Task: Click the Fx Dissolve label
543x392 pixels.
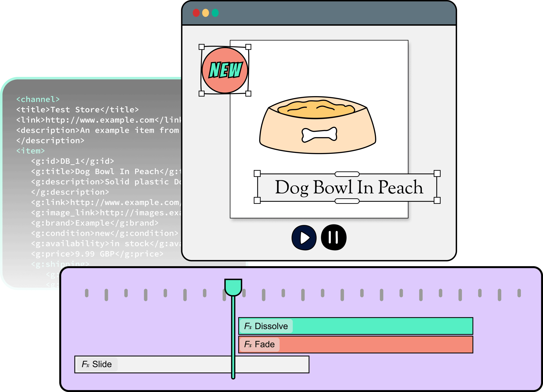Action: pyautogui.click(x=266, y=326)
